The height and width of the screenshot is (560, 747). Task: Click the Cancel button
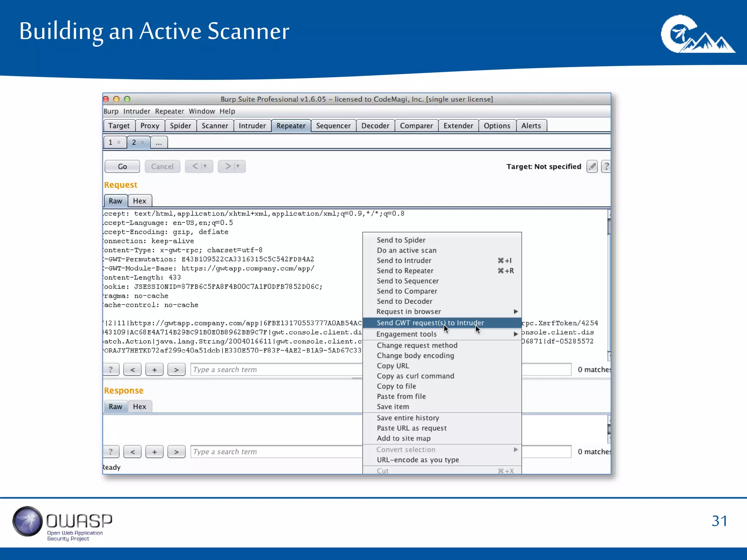(x=162, y=167)
